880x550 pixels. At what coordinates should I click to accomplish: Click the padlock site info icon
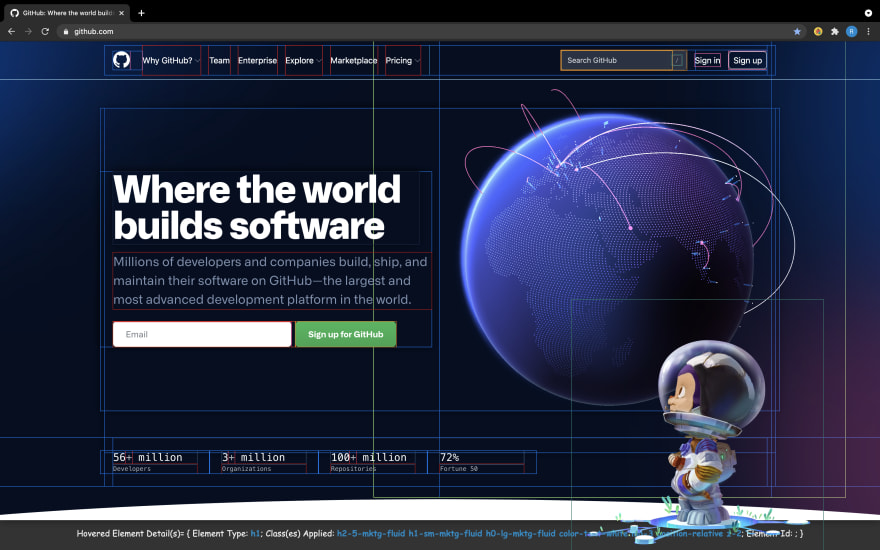pyautogui.click(x=66, y=31)
